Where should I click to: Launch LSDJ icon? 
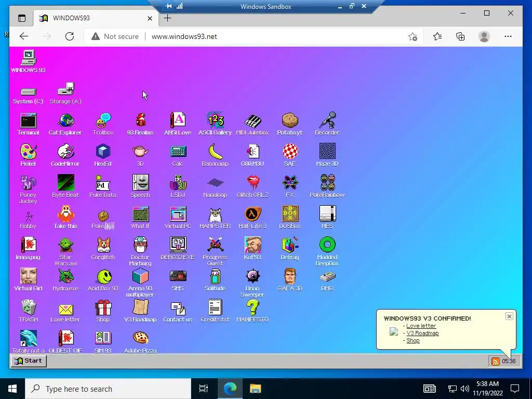pos(178,187)
